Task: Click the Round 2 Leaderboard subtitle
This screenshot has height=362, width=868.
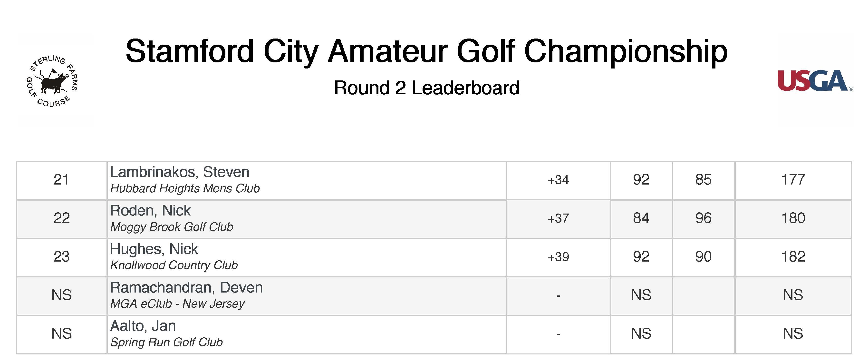Action: 427,88
